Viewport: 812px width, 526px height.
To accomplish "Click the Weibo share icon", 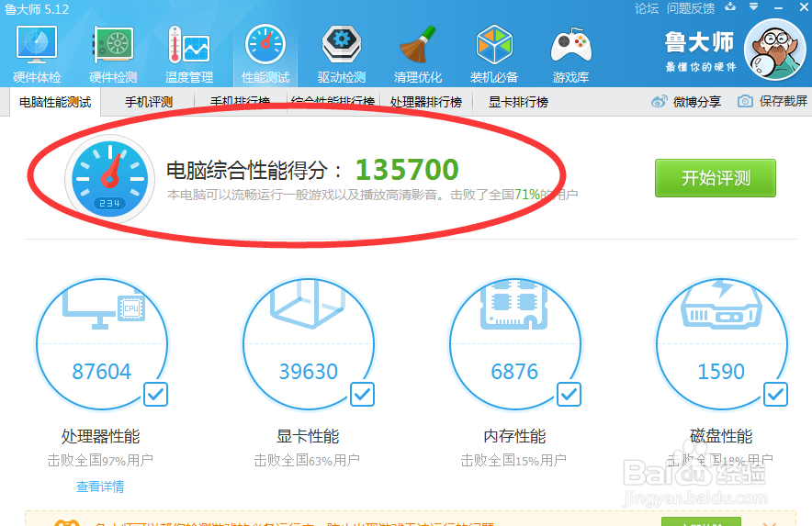I will coord(659,102).
